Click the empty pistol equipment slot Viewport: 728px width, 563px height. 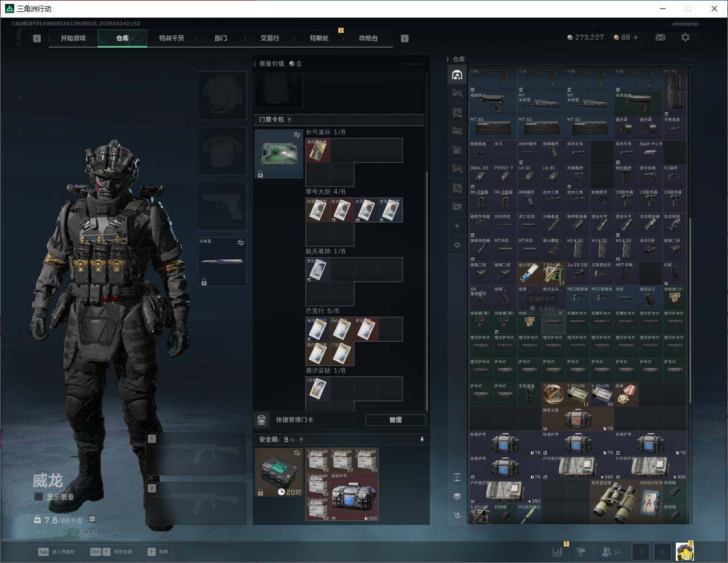coord(223,206)
